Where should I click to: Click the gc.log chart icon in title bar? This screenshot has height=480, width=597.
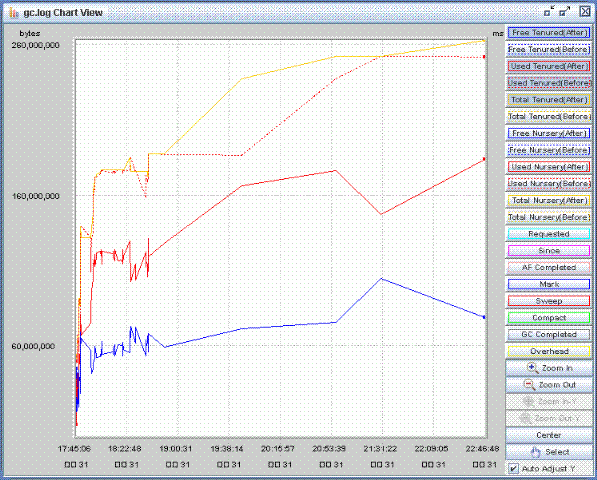pyautogui.click(x=14, y=13)
